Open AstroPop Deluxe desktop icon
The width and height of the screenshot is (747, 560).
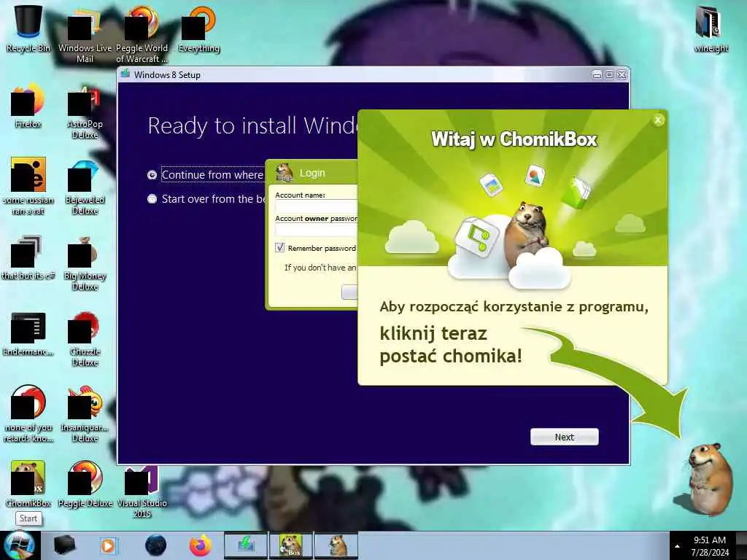(x=85, y=111)
